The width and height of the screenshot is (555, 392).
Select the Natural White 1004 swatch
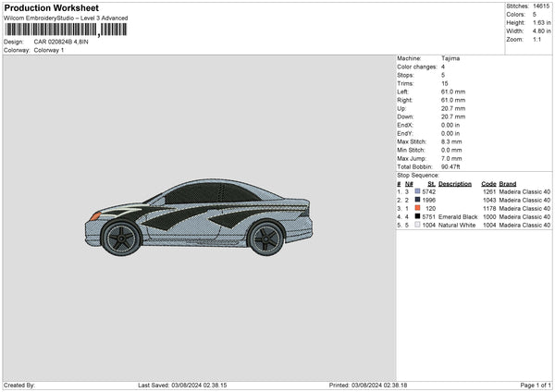[x=418, y=225]
